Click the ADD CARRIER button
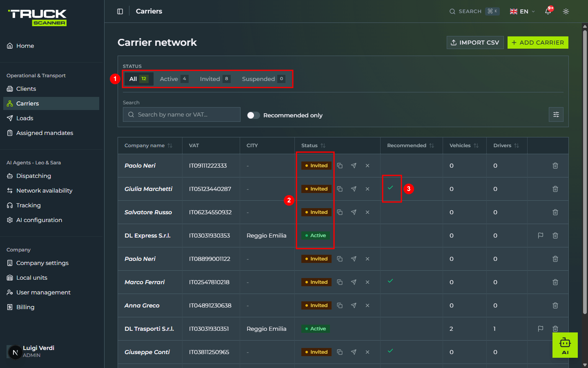588x368 pixels. tap(538, 43)
